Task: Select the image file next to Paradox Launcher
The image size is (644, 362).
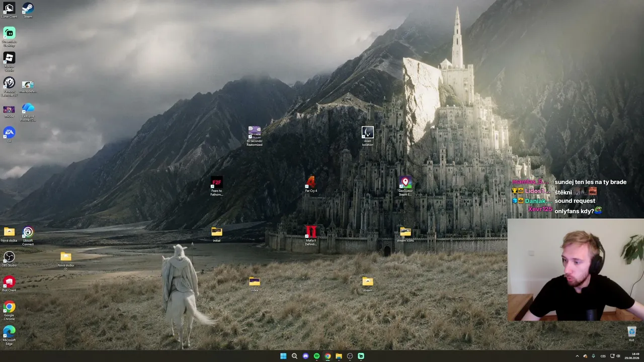Action: [x=28, y=86]
